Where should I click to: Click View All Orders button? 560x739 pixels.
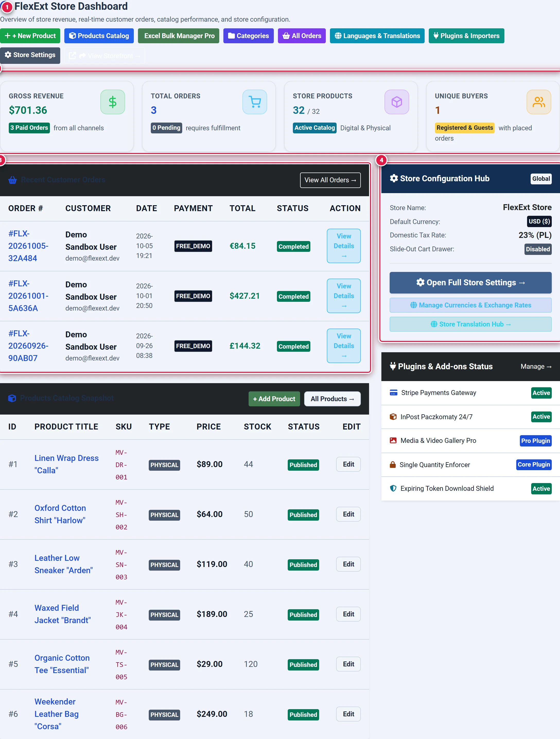(330, 180)
